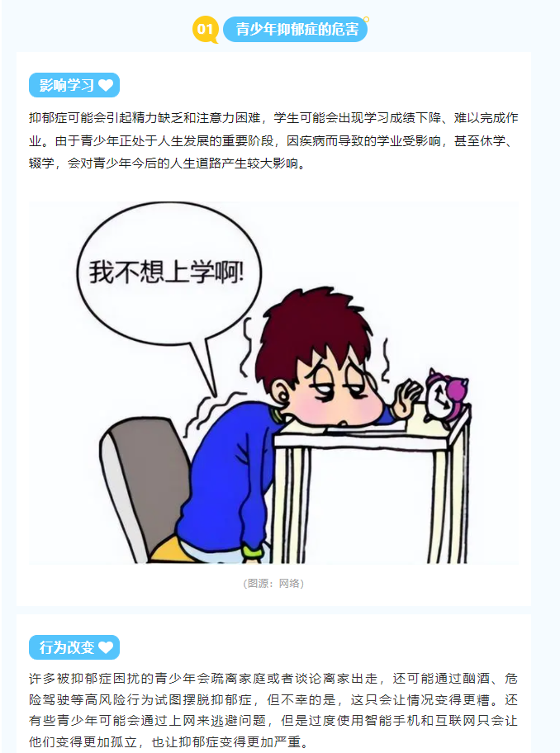Click the purple alarm clock on the desk
This screenshot has width=560, height=753.
tap(447, 396)
